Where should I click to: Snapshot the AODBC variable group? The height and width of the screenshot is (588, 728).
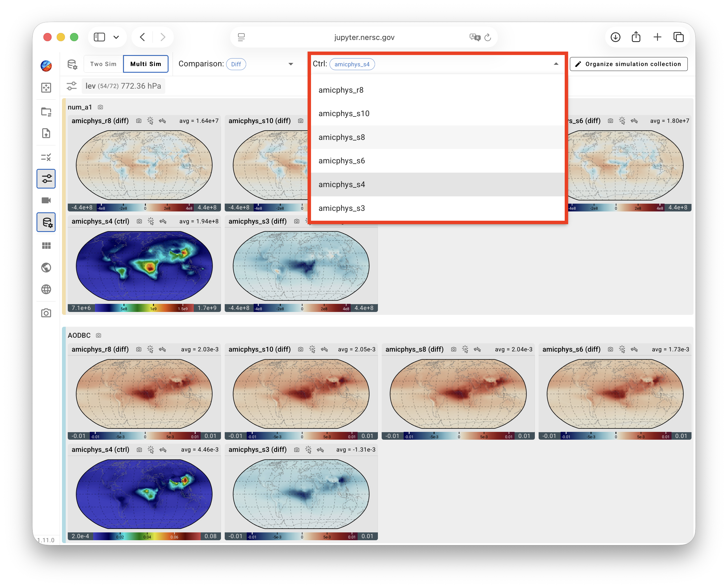point(98,336)
